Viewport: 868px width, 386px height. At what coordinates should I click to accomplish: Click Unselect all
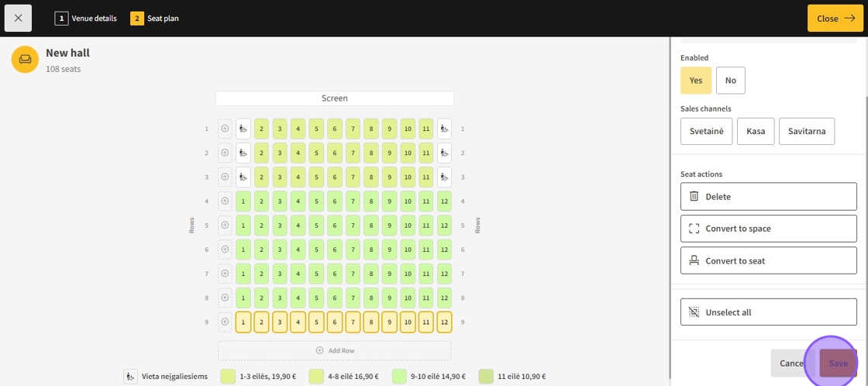click(768, 312)
